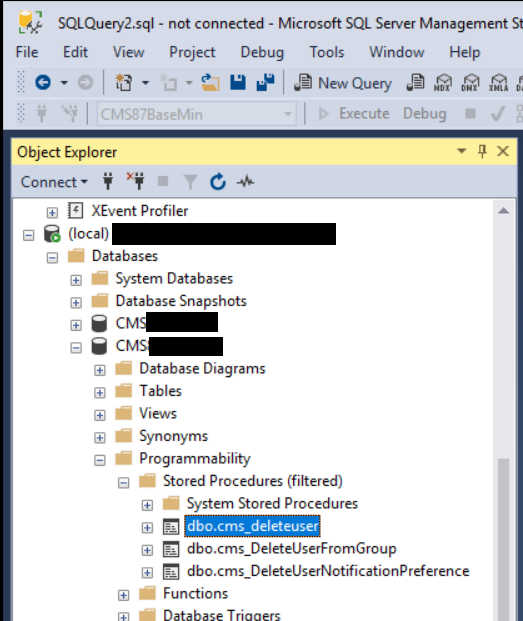This screenshot has width=523, height=621.
Task: Click the (local) server icon
Action: click(x=52, y=233)
